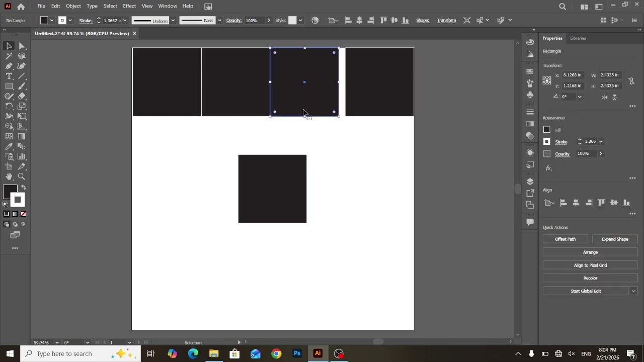This screenshot has width=644, height=362.
Task: Select the Shape Builder tool
Action: coord(9,126)
